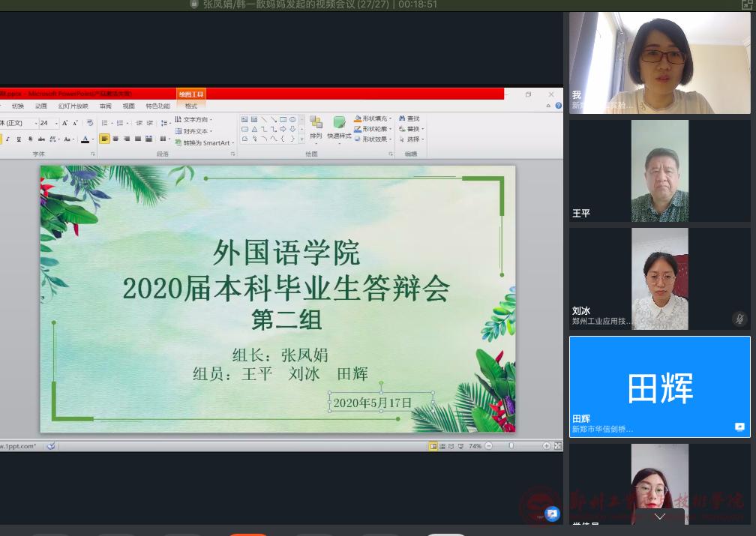Select the arrow line shape
This screenshot has width=756, height=536.
point(273,119)
